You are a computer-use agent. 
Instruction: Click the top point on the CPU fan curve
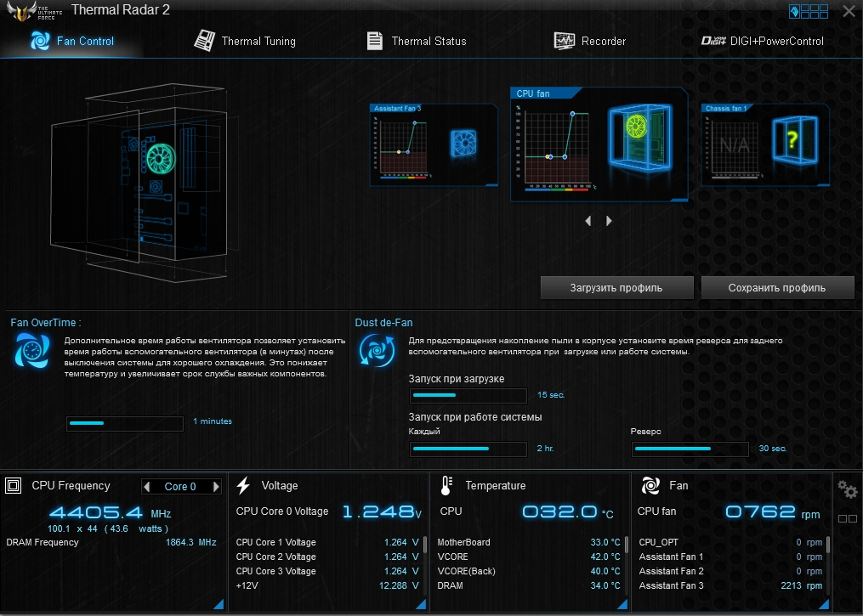pyautogui.click(x=572, y=114)
